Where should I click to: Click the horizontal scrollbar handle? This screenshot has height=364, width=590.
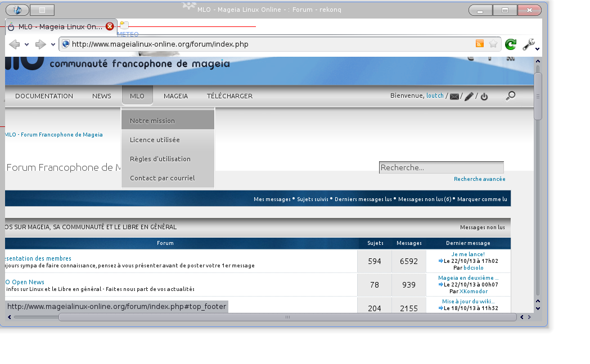click(x=287, y=317)
